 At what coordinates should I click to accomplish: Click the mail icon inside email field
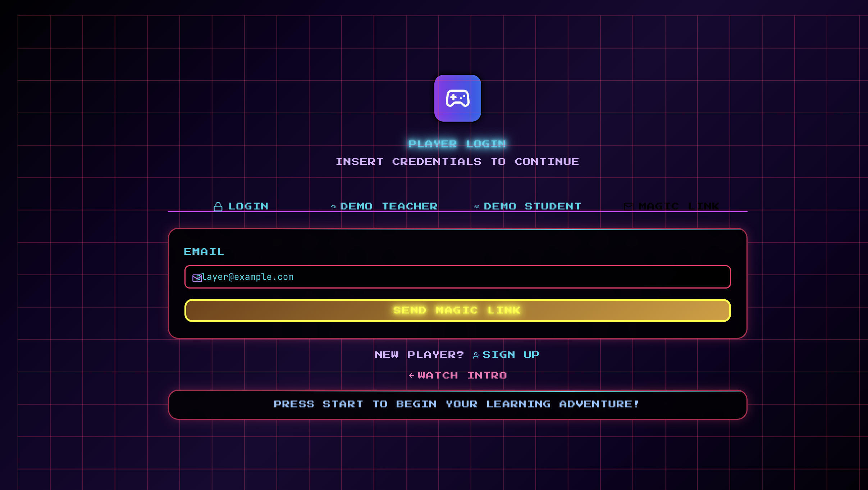(197, 278)
